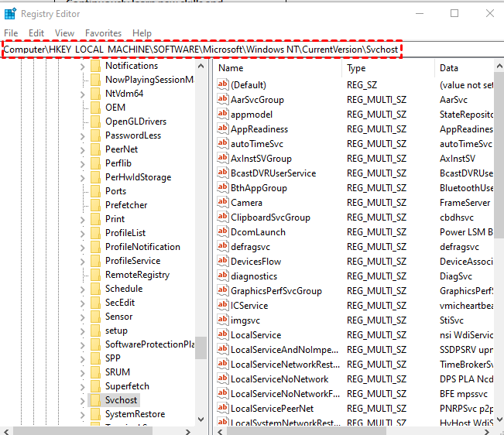Open the Favorites menu

tap(103, 33)
